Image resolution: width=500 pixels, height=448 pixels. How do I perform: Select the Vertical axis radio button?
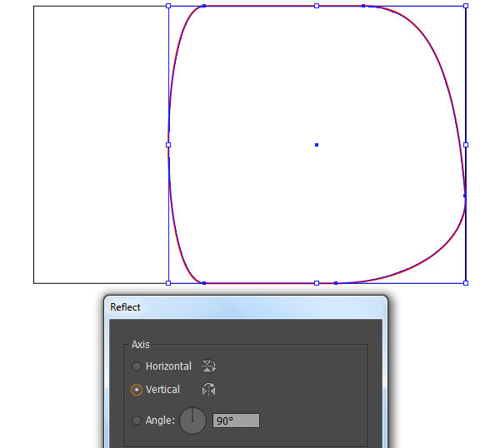137,390
